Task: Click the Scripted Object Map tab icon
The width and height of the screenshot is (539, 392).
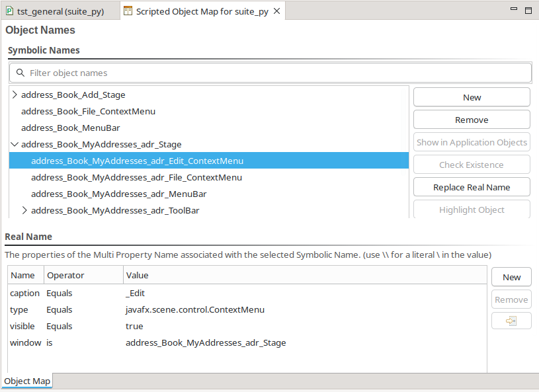Action: click(128, 11)
